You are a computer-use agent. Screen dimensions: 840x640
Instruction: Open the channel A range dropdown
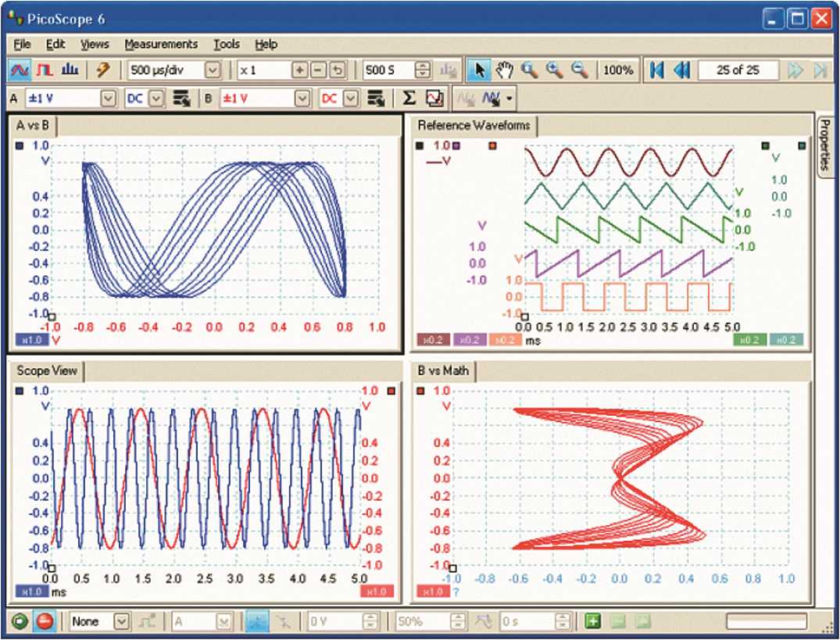(x=107, y=98)
